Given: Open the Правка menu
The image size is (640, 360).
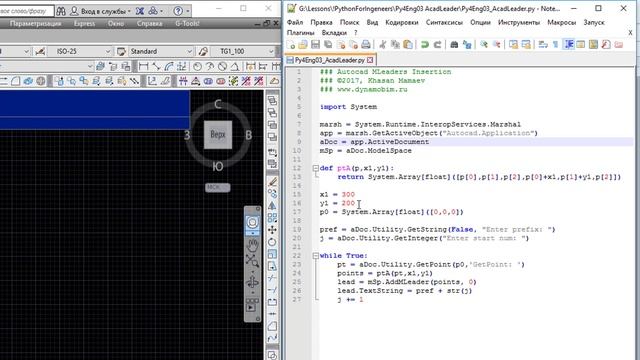Looking at the screenshot, I should 321,22.
